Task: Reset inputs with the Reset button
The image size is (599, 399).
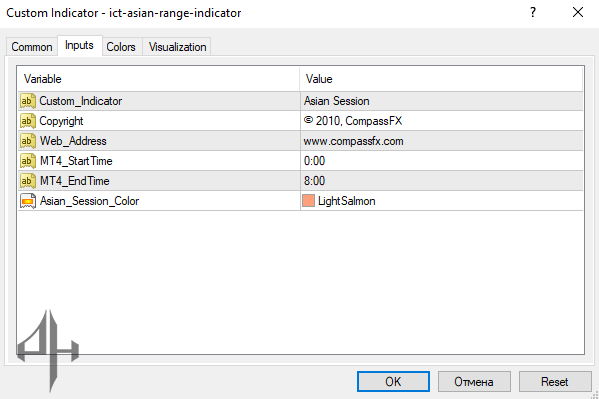Action: pyautogui.click(x=555, y=381)
